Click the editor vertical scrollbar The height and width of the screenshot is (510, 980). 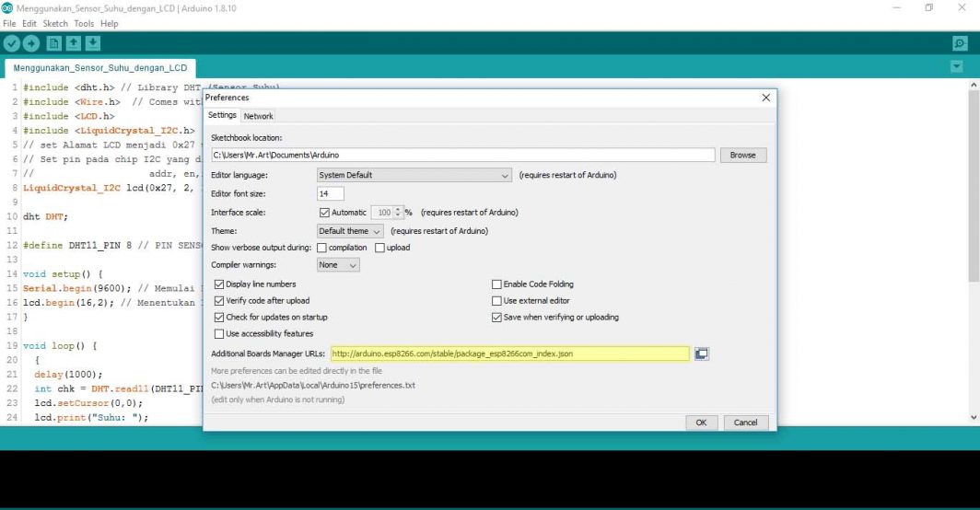point(974,184)
